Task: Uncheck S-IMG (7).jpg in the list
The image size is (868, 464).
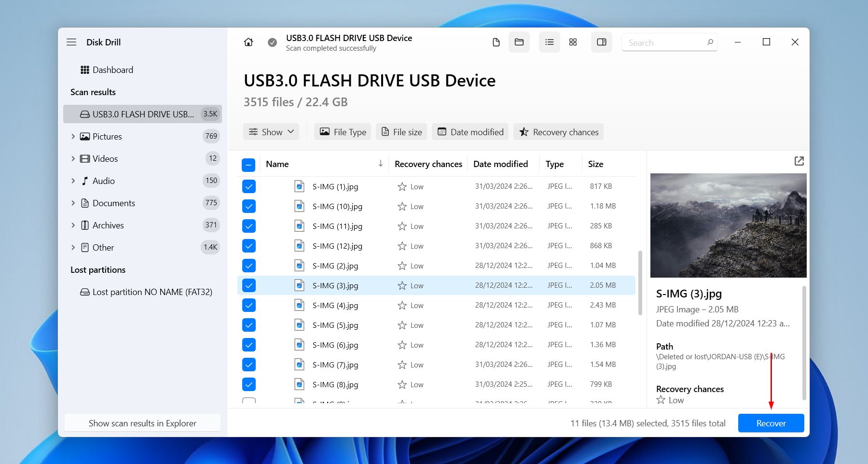Action: 248,365
